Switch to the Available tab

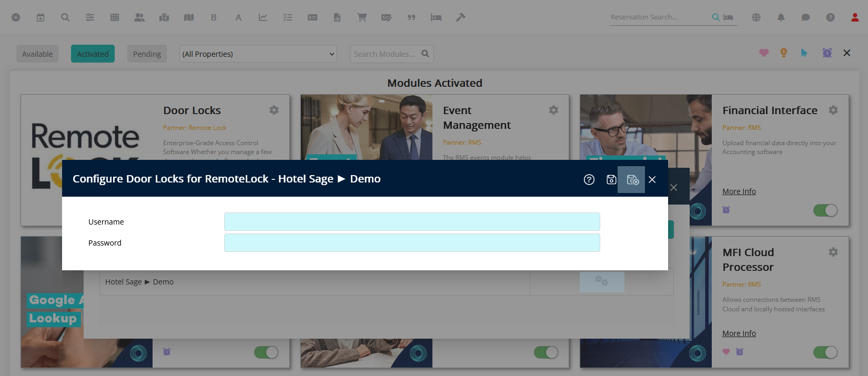[37, 54]
